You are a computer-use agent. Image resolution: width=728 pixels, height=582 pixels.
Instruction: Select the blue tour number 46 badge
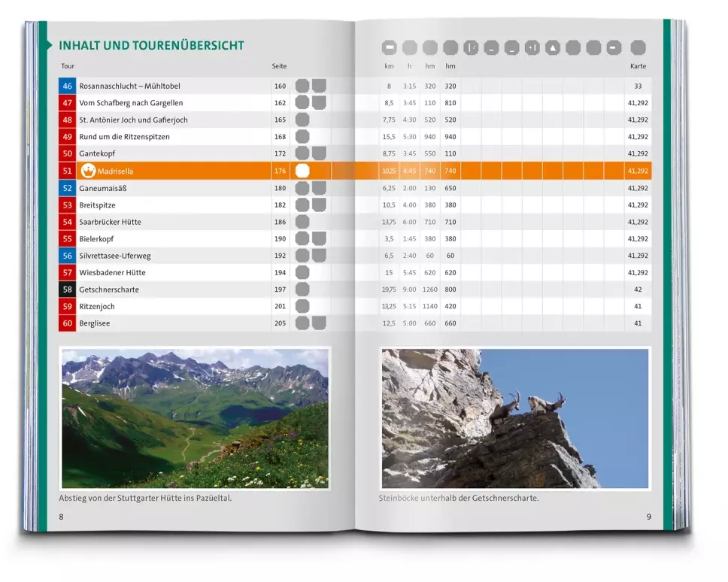[x=67, y=86]
